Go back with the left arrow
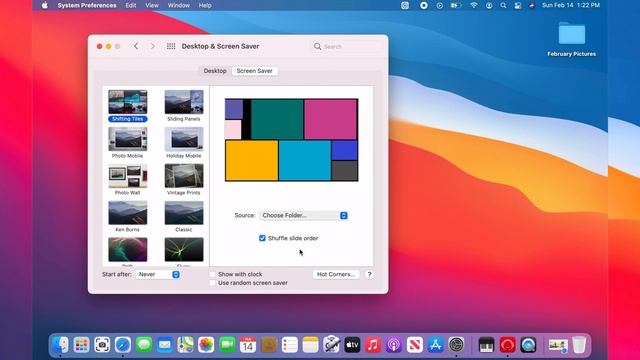The width and height of the screenshot is (640, 360). point(136,46)
